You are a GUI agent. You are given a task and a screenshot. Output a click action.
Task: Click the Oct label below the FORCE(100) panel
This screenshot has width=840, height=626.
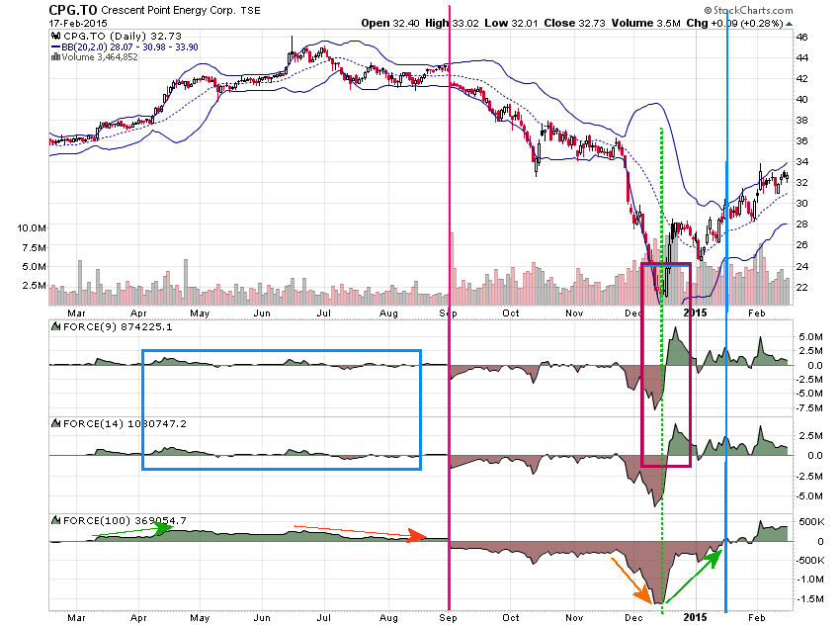click(511, 617)
